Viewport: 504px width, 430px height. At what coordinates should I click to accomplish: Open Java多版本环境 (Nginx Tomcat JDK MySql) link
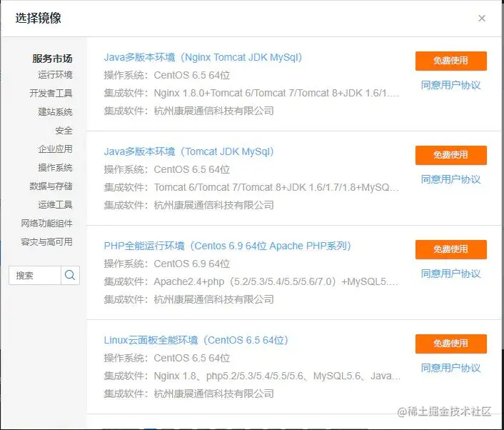[203, 57]
